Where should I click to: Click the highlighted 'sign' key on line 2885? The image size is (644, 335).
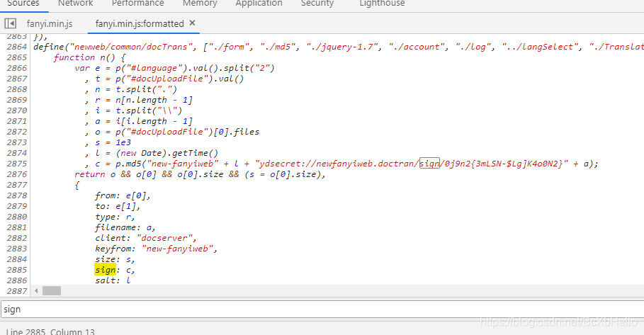105,270
